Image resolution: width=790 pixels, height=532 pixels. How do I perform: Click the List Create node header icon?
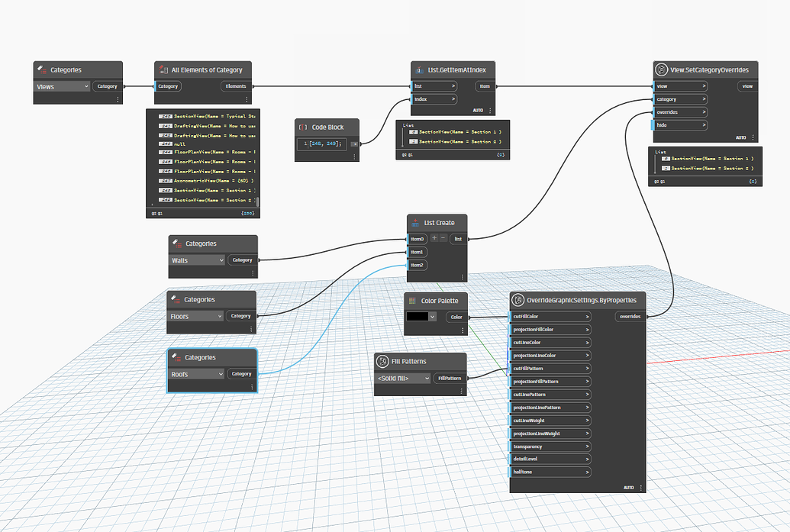[416, 223]
